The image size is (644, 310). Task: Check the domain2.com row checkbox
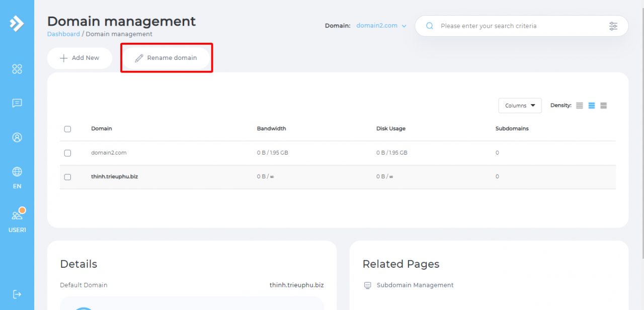[x=67, y=153]
